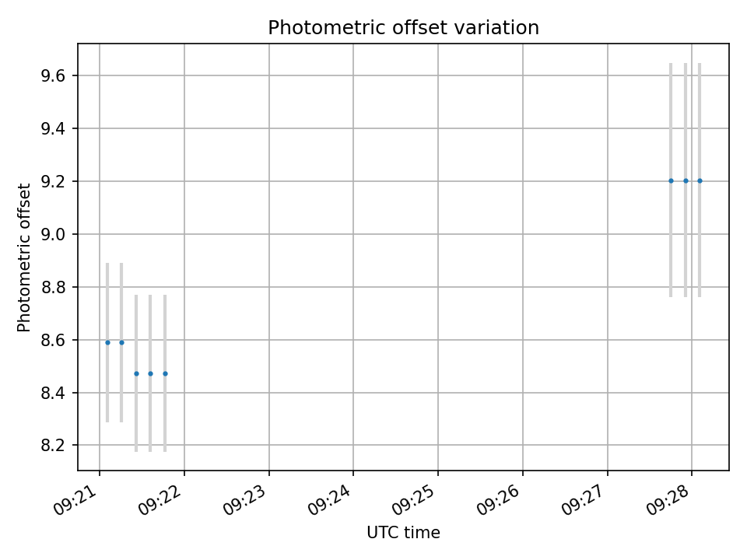Click the 09:22 x-axis tick label

160,500
